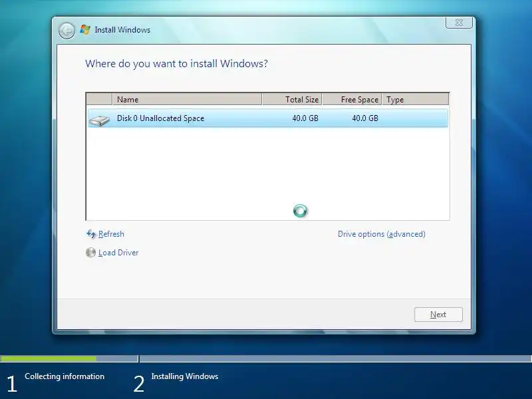Image resolution: width=532 pixels, height=399 pixels.
Task: Click the 40.0 GB total size value
Action: pos(305,118)
